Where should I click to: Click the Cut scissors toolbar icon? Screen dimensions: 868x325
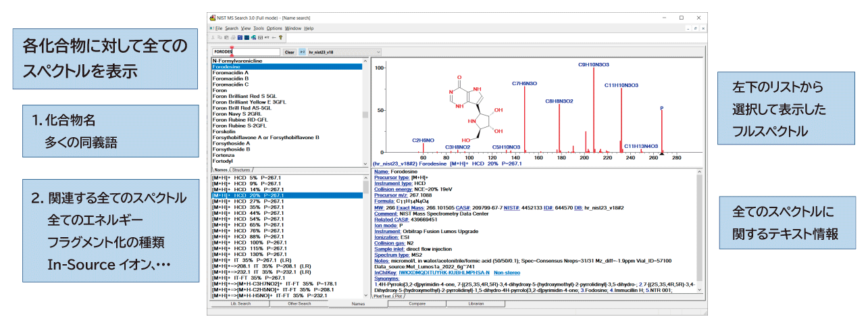coord(213,37)
